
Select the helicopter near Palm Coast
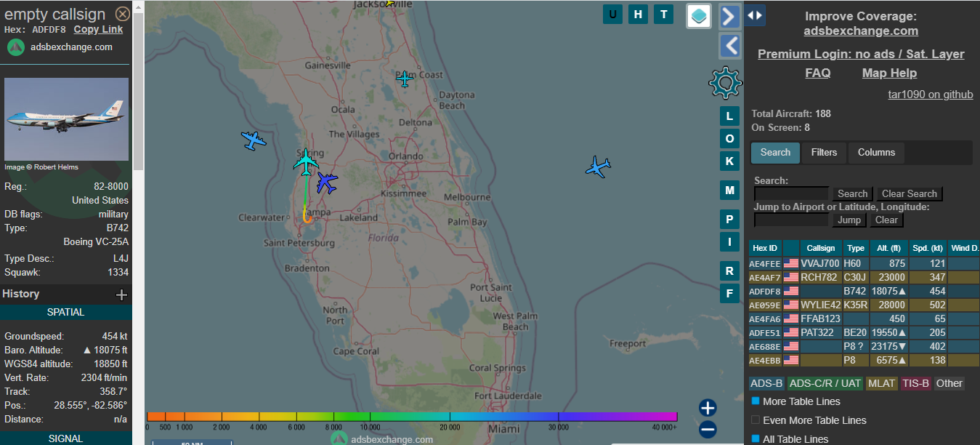405,78
